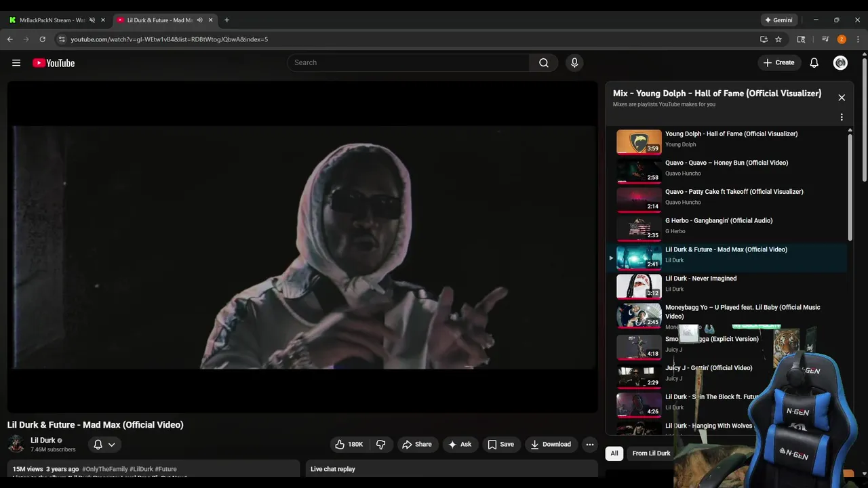Image resolution: width=868 pixels, height=488 pixels.
Task: Click the Ask AI button
Action: tap(459, 445)
